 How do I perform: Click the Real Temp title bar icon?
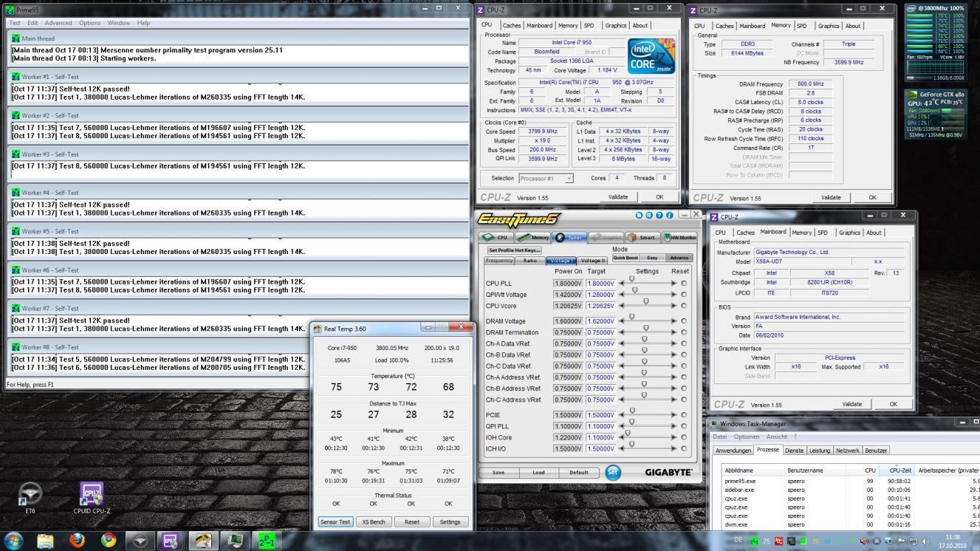point(318,329)
